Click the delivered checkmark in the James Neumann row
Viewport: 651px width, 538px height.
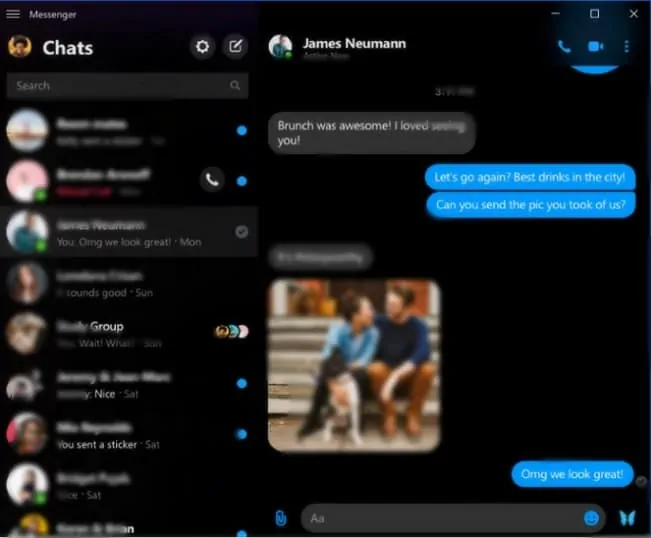point(242,232)
